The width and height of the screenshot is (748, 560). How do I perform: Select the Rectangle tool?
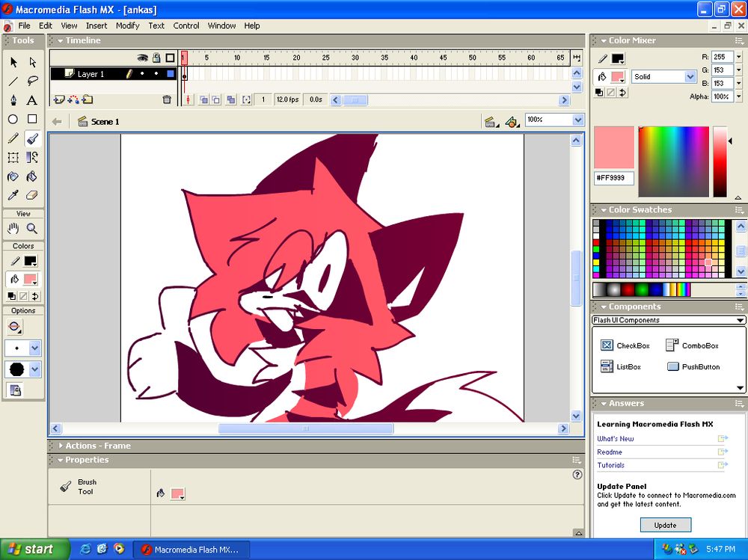[x=32, y=119]
